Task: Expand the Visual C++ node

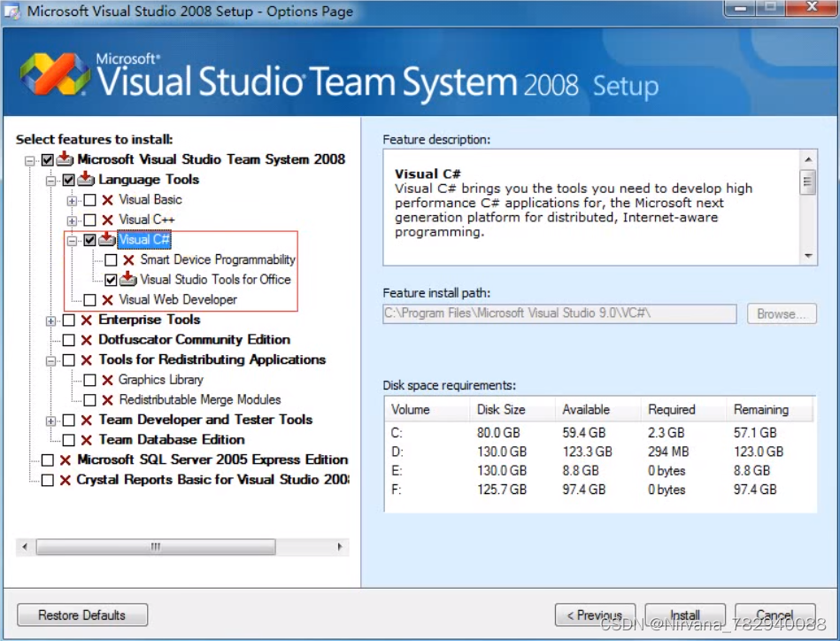Action: tap(72, 220)
